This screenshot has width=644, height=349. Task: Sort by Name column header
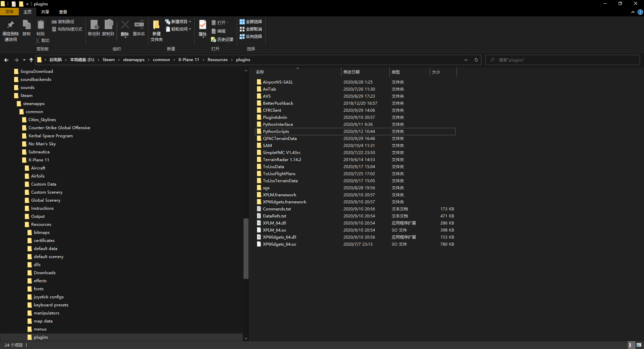click(297, 72)
